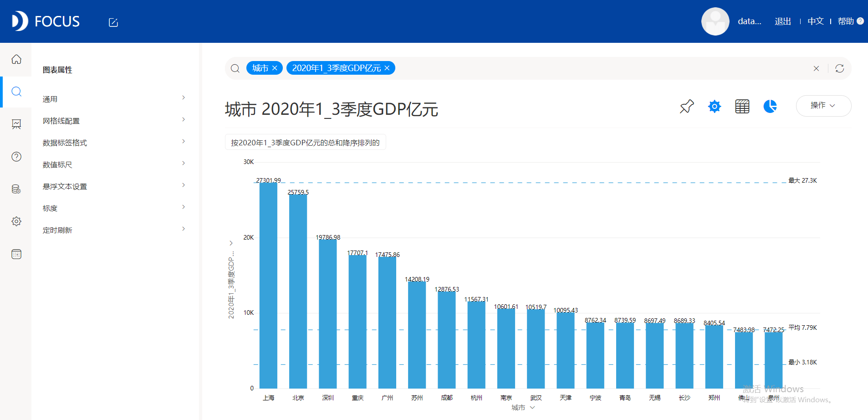The image size is (868, 420).
Task: Refresh the search results
Action: (x=840, y=68)
